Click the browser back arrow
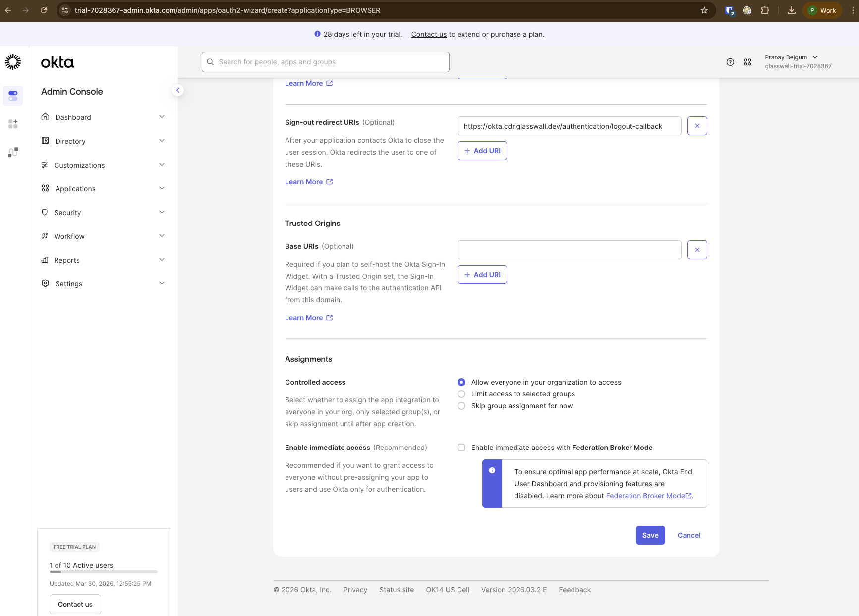Image resolution: width=859 pixels, height=616 pixels. (x=8, y=10)
